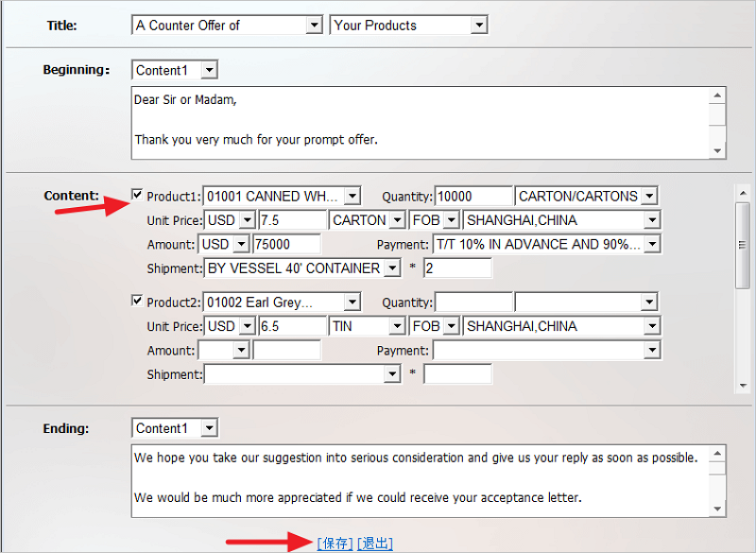756x553 pixels.
Task: Toggle the Product2 checkbox
Action: pos(137,302)
